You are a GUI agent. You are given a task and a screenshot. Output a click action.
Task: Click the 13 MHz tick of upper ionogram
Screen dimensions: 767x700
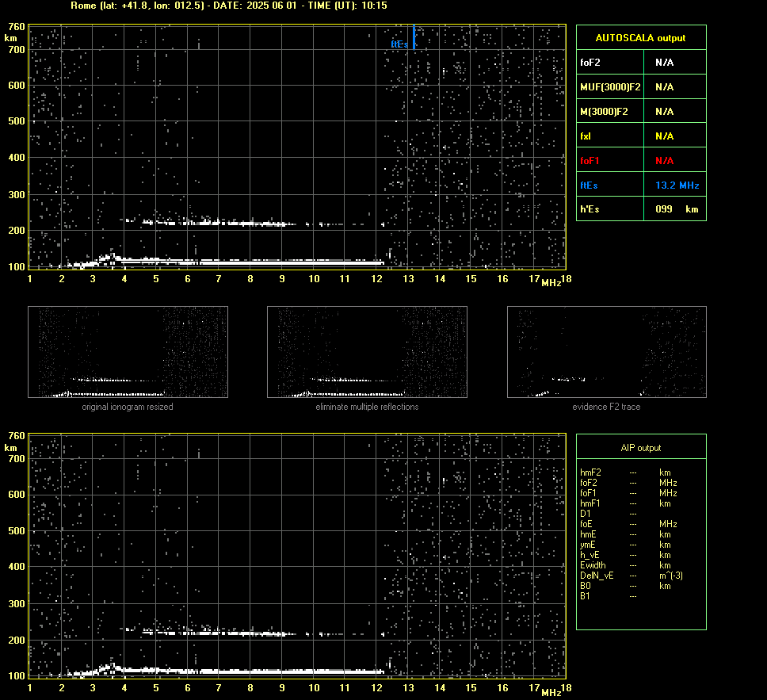click(x=408, y=278)
